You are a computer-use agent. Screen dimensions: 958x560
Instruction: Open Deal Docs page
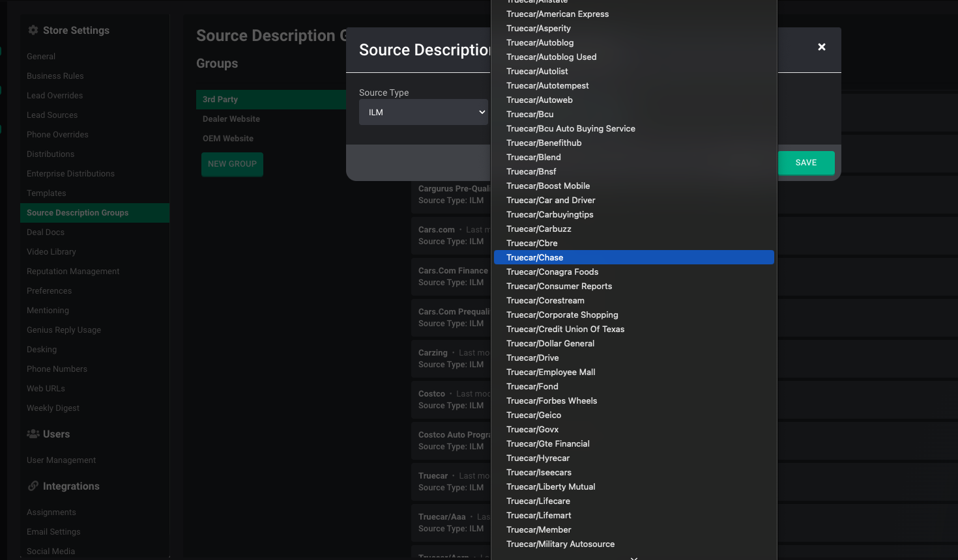46,232
